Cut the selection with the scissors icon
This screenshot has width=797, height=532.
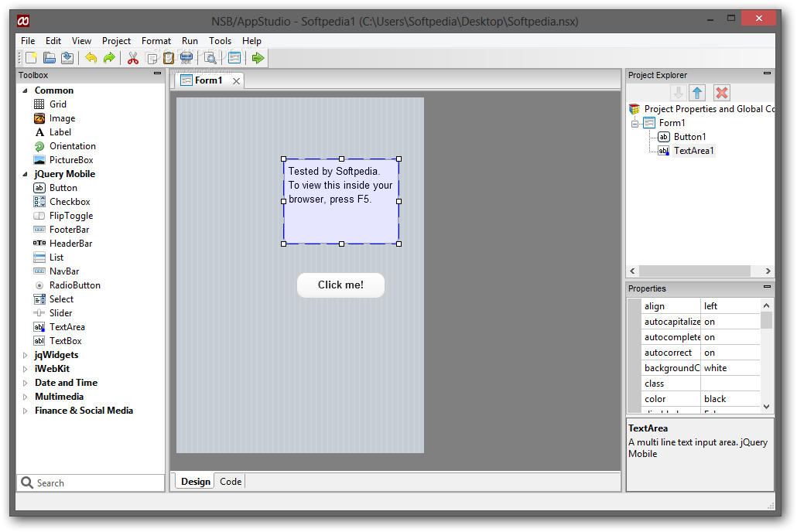pyautogui.click(x=132, y=58)
